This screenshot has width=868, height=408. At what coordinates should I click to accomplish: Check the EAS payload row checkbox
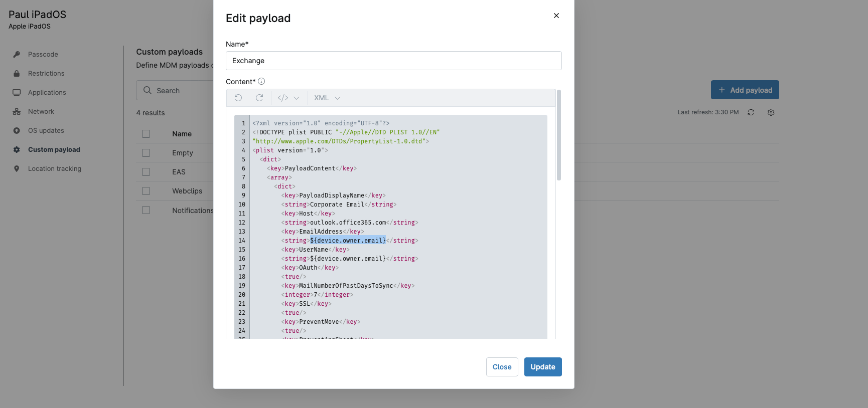point(146,172)
